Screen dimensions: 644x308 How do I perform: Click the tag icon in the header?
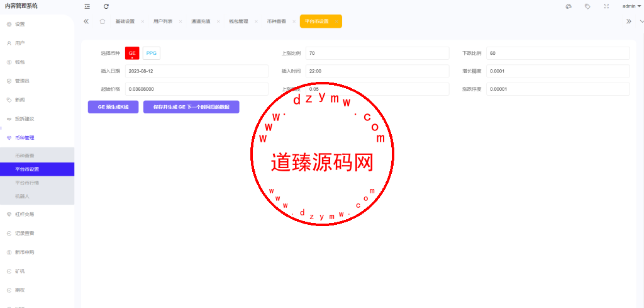point(587,6)
